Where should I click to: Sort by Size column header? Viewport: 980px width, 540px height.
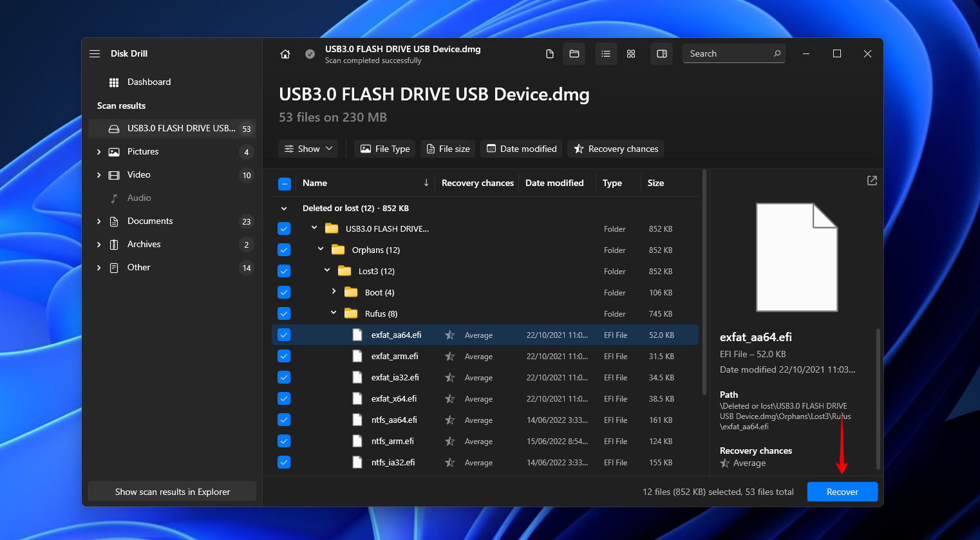pos(655,183)
